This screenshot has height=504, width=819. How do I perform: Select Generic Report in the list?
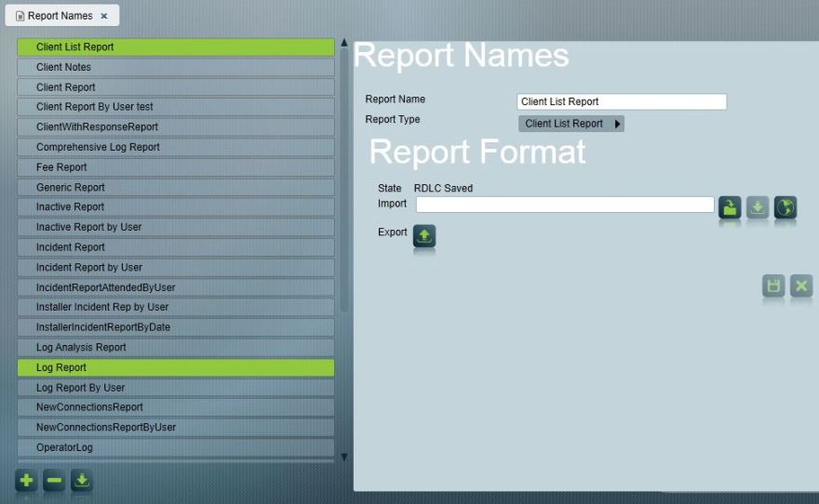pos(176,187)
